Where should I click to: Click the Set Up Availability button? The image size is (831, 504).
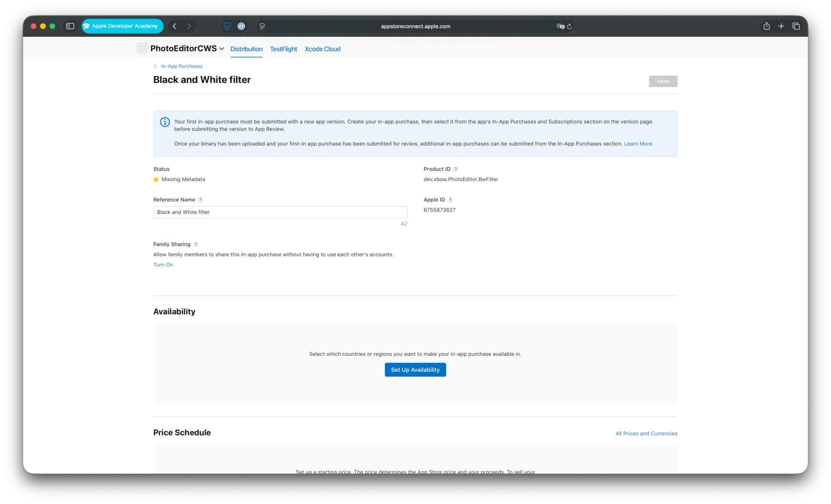coord(415,370)
